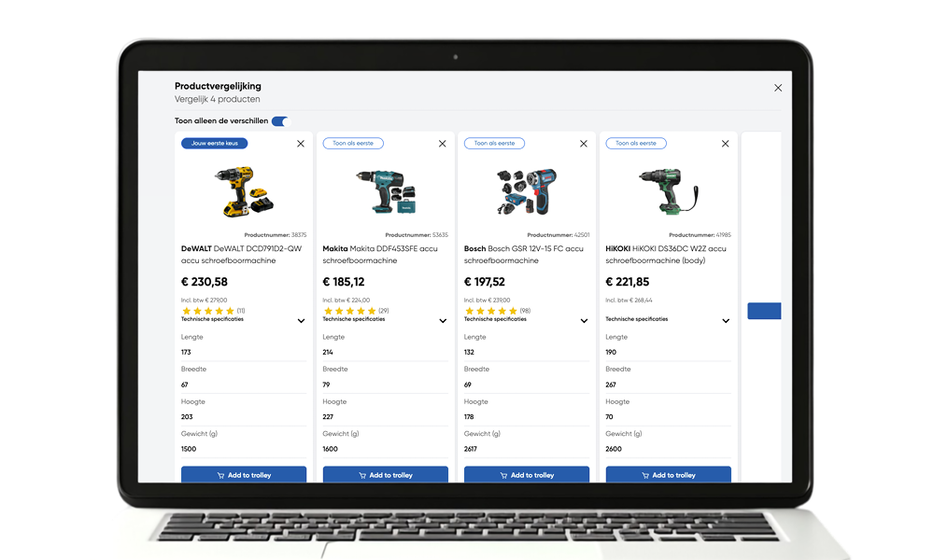The image size is (934, 560).
Task: Click DeWALT 'Incl. btw € 279,00' text
Action: tap(204, 301)
